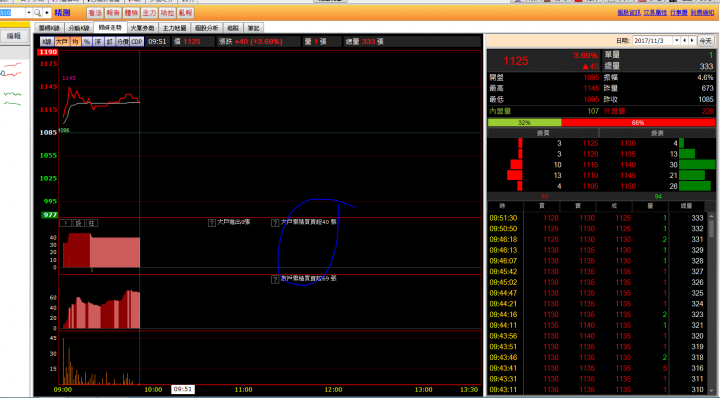
Task: Click the ? help icon in 大戶 subchart
Action: pos(66,223)
